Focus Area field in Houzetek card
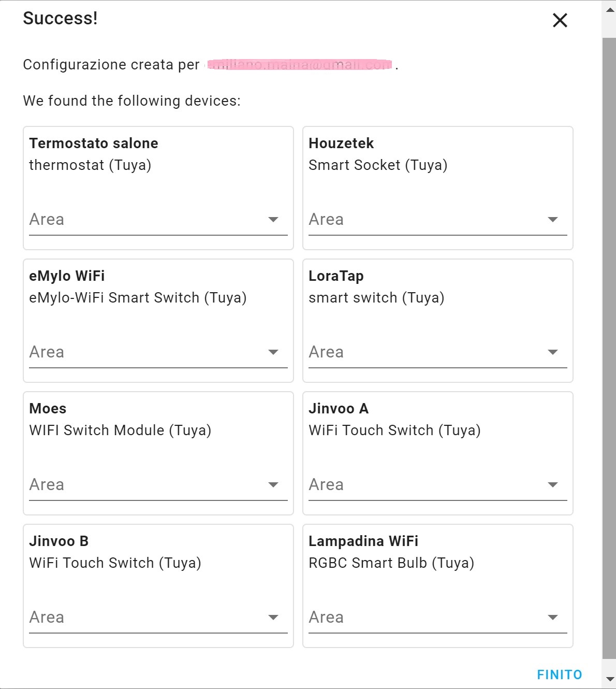Viewport: 616px width, 689px height. [x=438, y=220]
